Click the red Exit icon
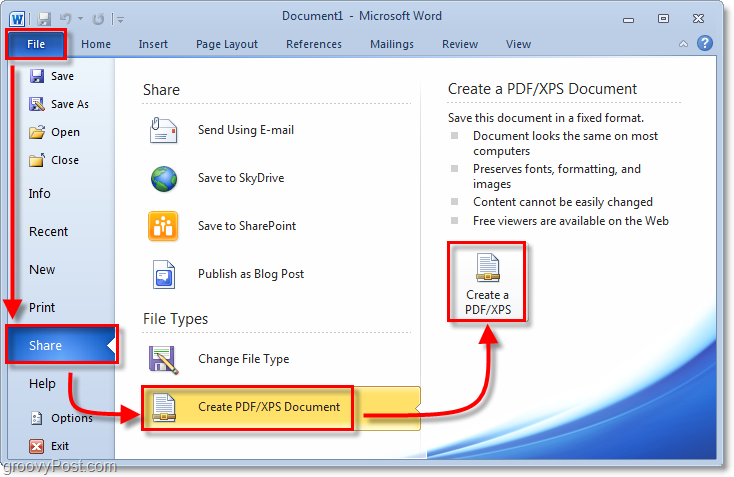 point(37,446)
